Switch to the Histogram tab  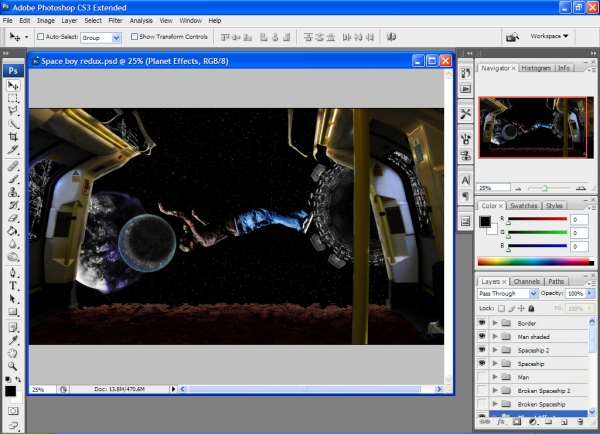(536, 68)
